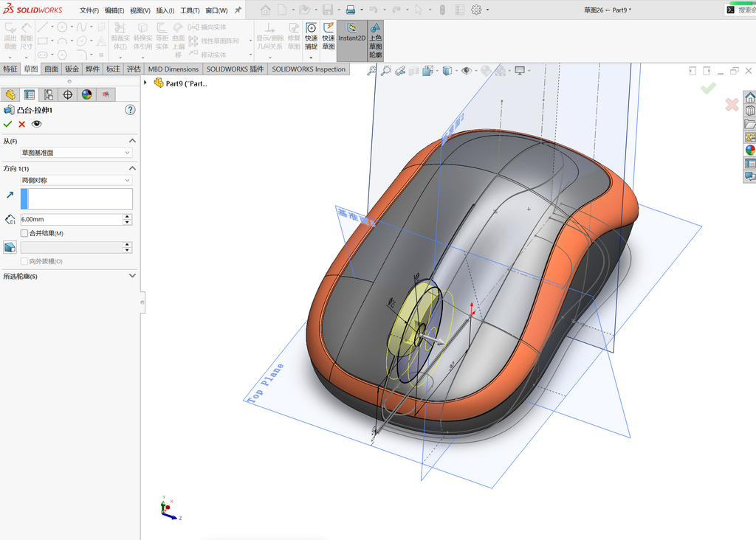This screenshot has height=540, width=756.
Task: Switch to the 评估 ribbon tab
Action: point(134,69)
